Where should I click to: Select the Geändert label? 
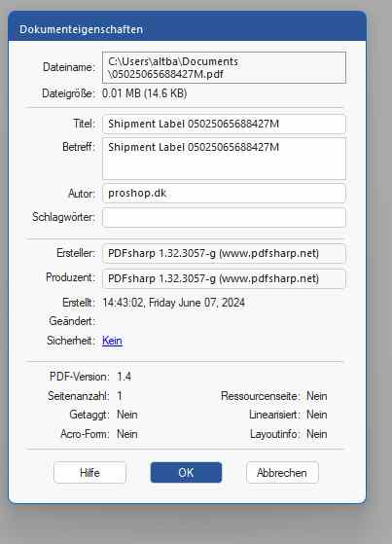point(72,321)
